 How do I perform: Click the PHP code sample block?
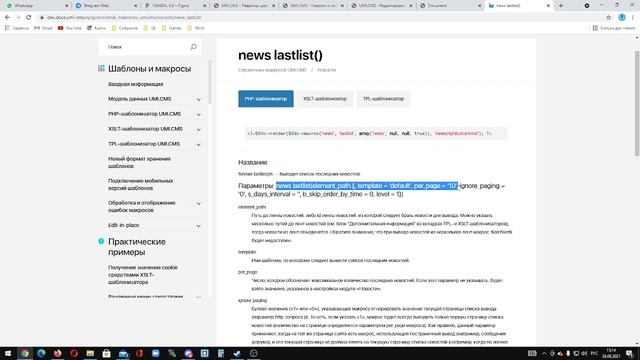(x=376, y=133)
